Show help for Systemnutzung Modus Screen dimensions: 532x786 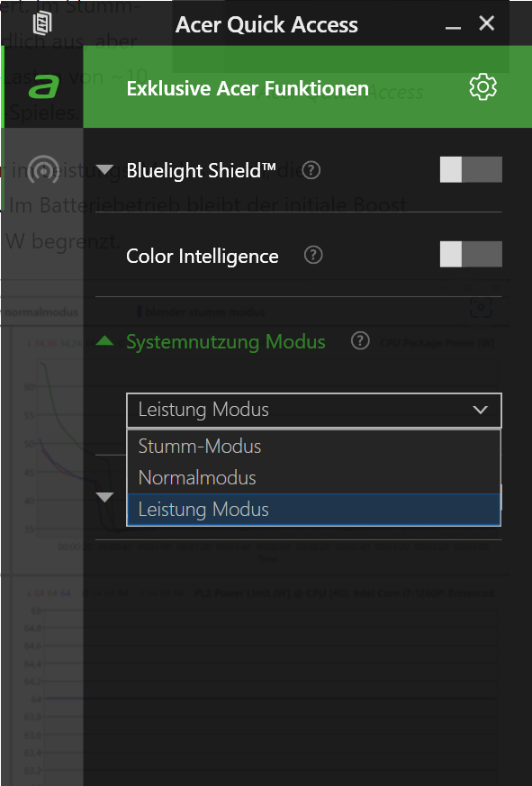pyautogui.click(x=360, y=341)
